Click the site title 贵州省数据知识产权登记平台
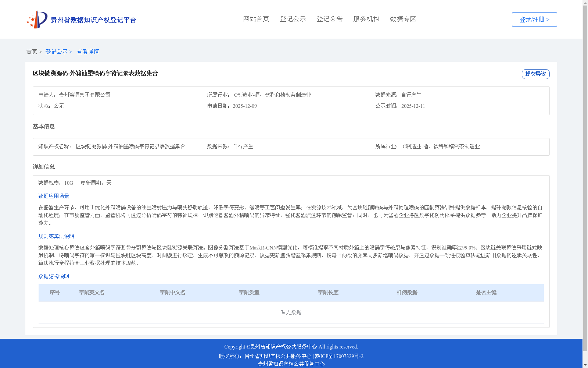Screen dimensions: 588x368 93,20
